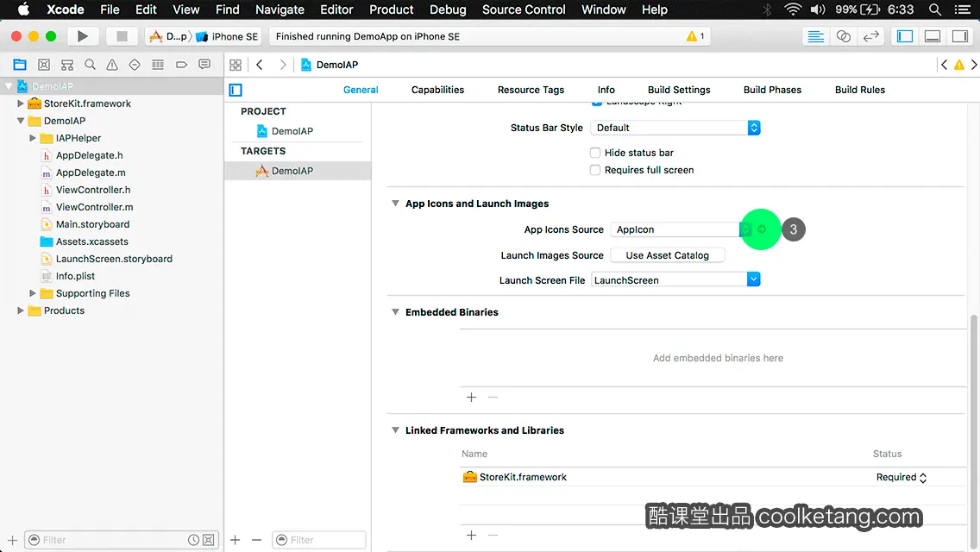Collapse App Icons and Launch Images section
This screenshot has height=552, width=980.
point(395,204)
